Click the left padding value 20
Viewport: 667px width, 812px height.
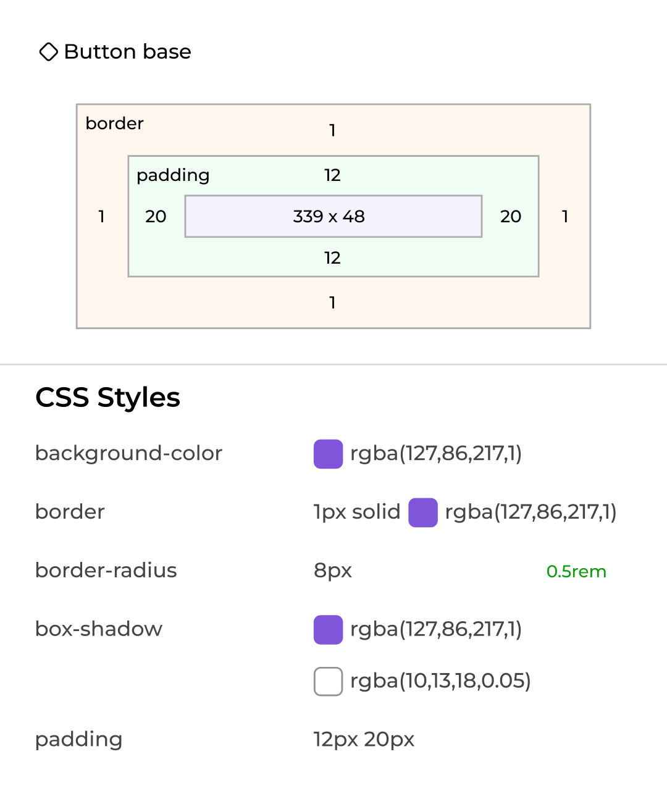click(156, 217)
